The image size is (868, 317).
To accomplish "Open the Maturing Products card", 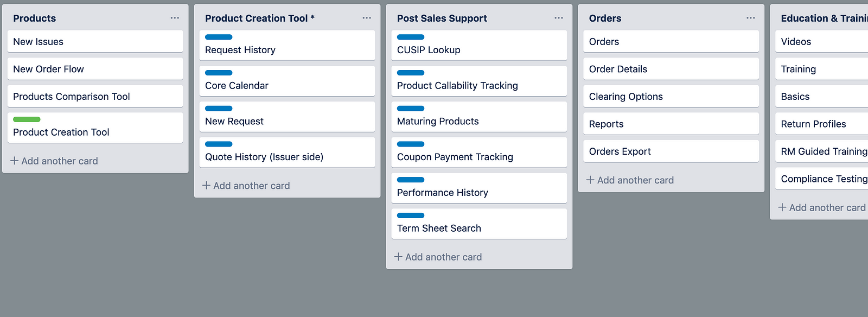I will coord(479,121).
